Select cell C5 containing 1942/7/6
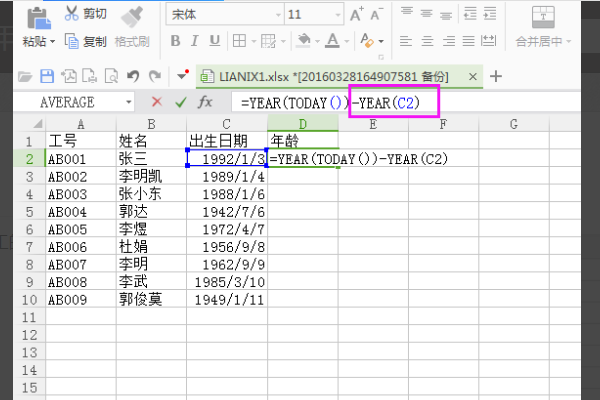This screenshot has width=600, height=400. 227,212
